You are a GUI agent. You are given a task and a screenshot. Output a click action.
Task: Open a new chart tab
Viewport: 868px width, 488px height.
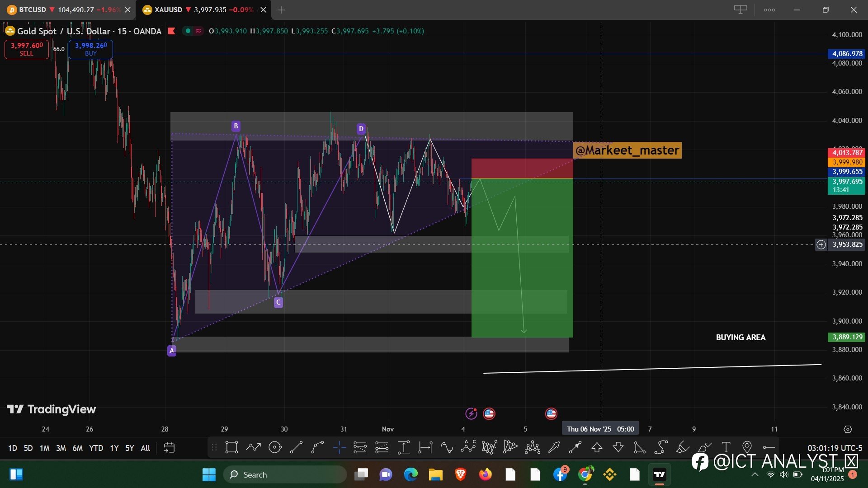click(281, 10)
